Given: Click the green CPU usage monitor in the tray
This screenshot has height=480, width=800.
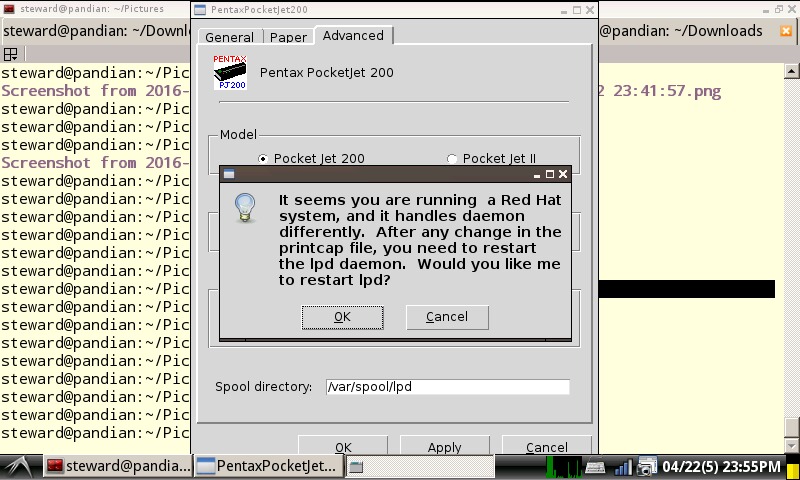Looking at the screenshot, I should (x=563, y=466).
